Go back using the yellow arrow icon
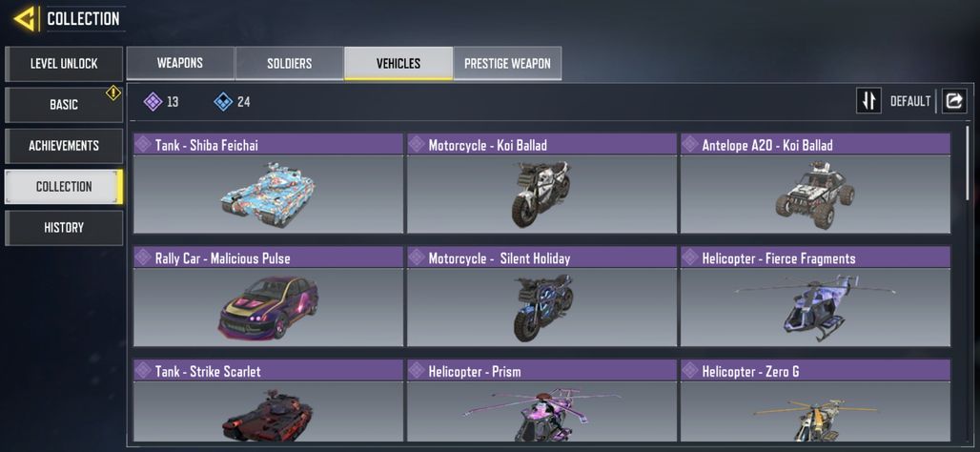The height and width of the screenshot is (452, 980). [25, 19]
